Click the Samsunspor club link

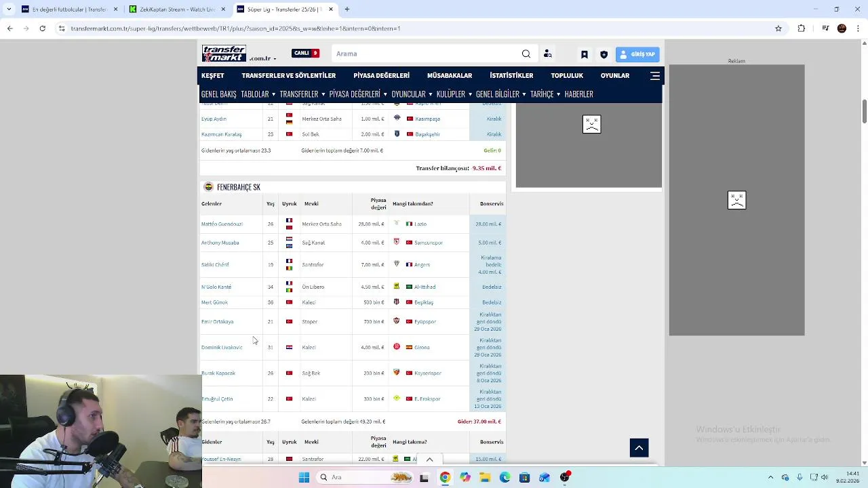click(428, 243)
